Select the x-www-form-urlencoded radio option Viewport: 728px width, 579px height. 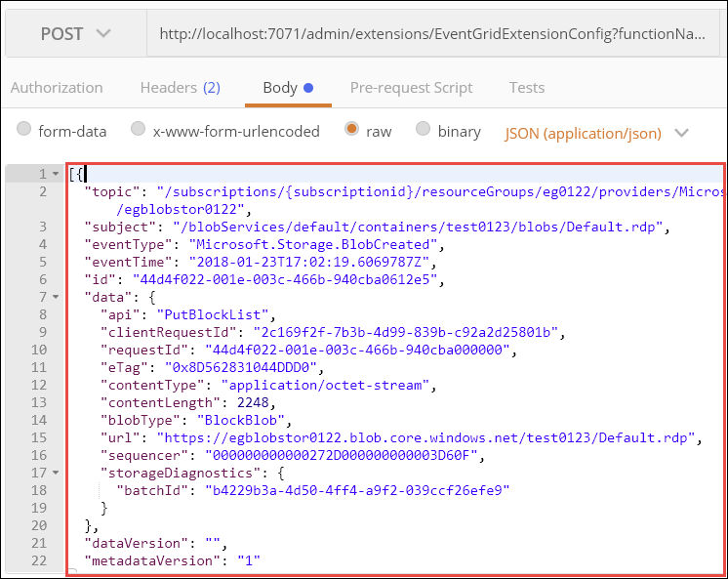coord(138,128)
